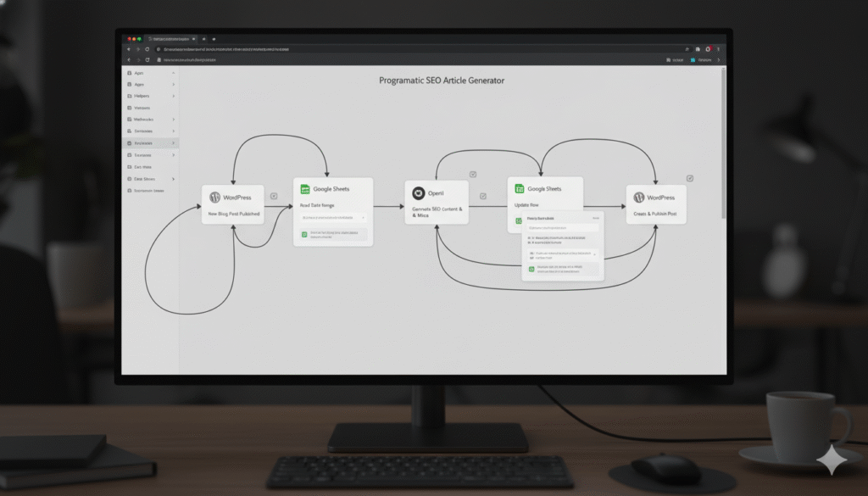Reload the page using the browser refresh icon
Screen dimensions: 868x496
[x=147, y=49]
